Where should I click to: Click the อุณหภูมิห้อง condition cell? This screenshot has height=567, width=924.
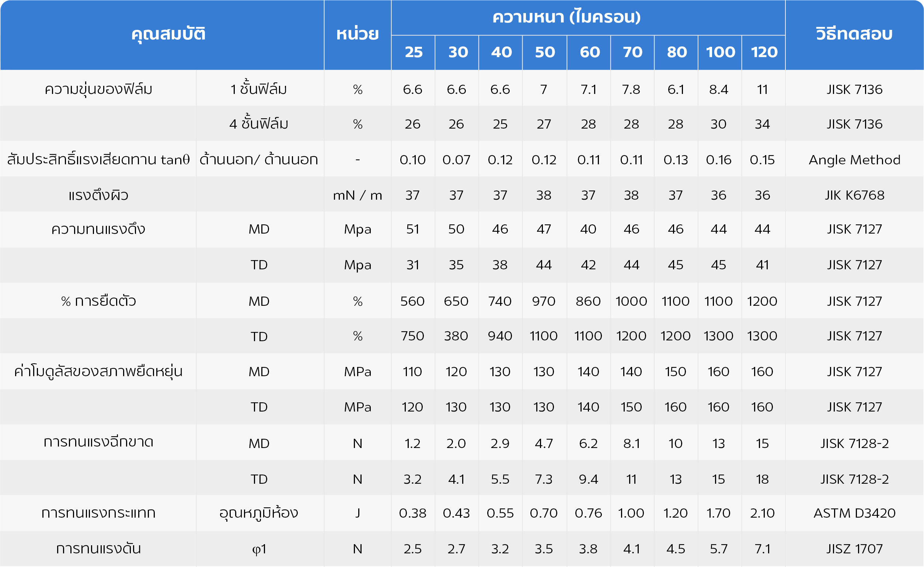[259, 512]
